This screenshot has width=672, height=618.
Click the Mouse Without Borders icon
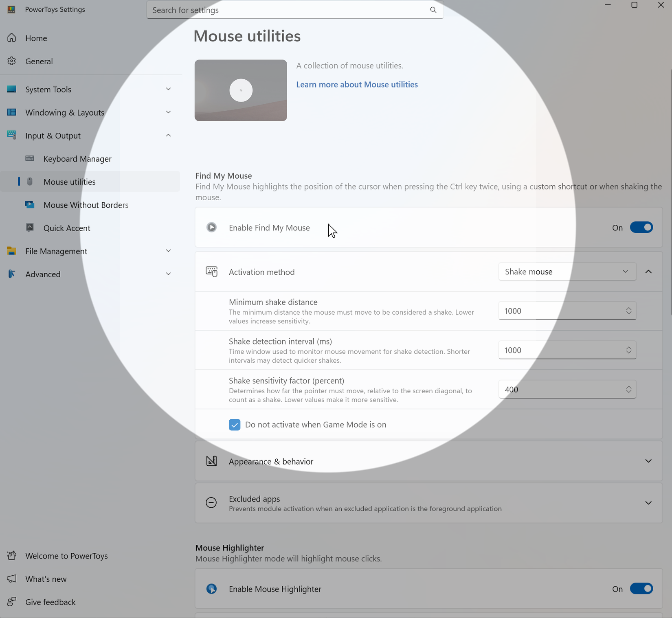(x=30, y=205)
